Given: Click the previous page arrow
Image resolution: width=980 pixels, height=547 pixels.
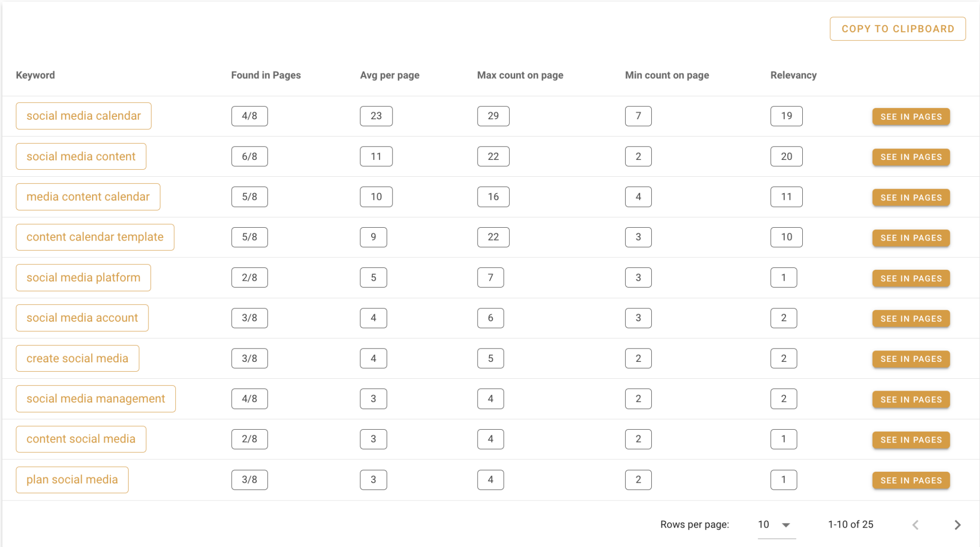Looking at the screenshot, I should [915, 525].
